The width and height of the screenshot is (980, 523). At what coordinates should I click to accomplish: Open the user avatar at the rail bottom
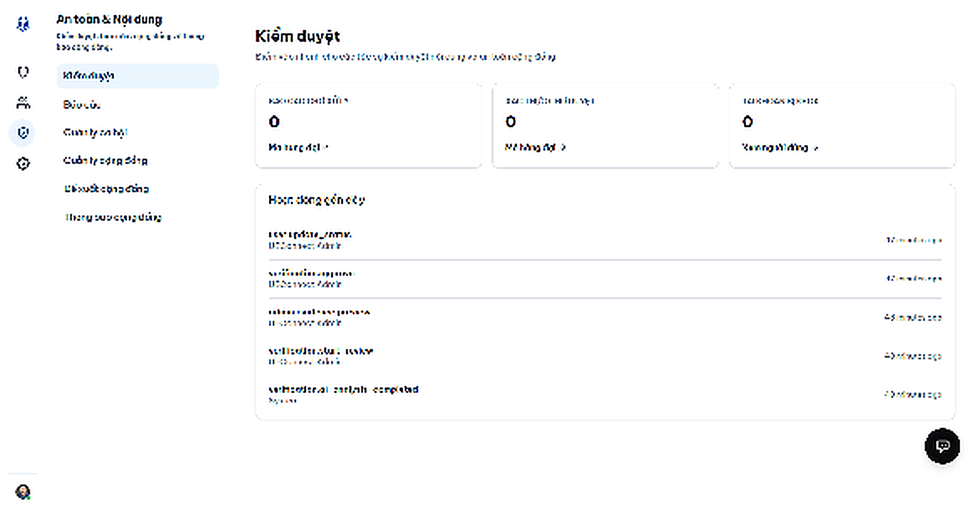point(23,492)
